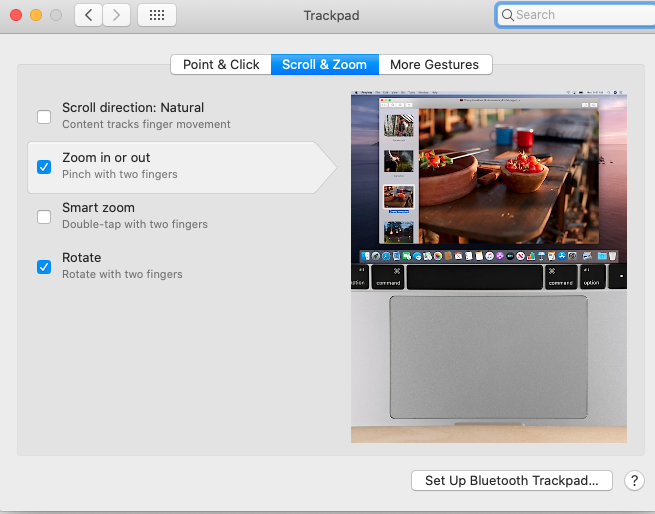Focus the Search field
The height and width of the screenshot is (514, 655).
click(x=576, y=15)
